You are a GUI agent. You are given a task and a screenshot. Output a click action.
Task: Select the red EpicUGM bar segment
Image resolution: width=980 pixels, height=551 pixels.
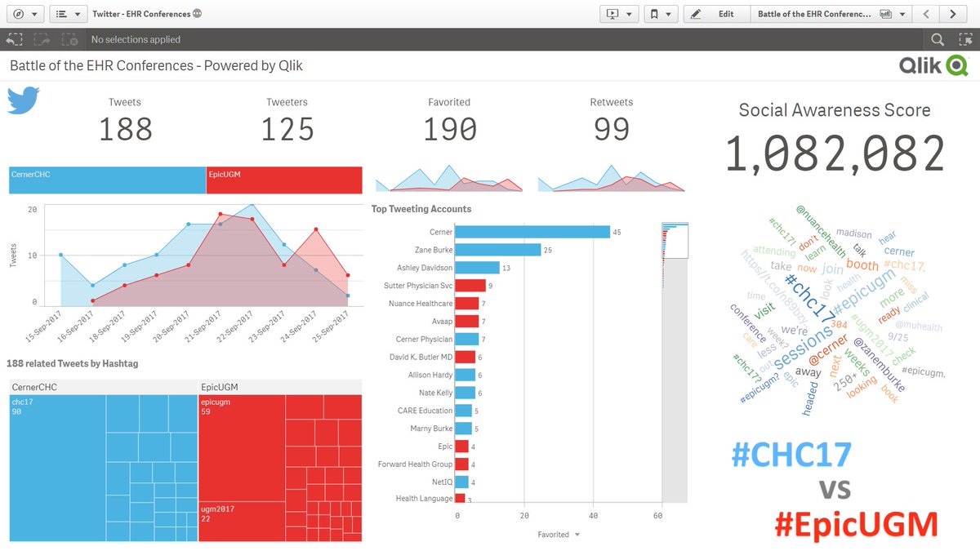[x=284, y=180]
